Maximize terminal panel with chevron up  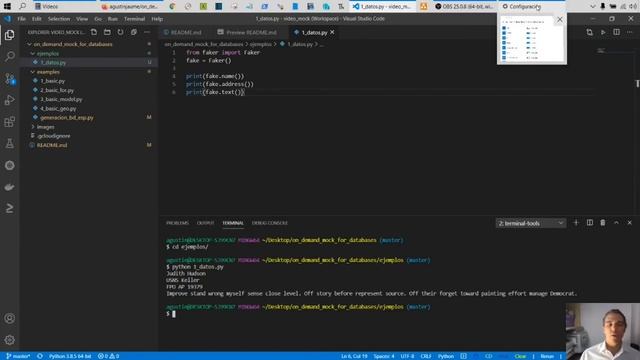coord(616,223)
